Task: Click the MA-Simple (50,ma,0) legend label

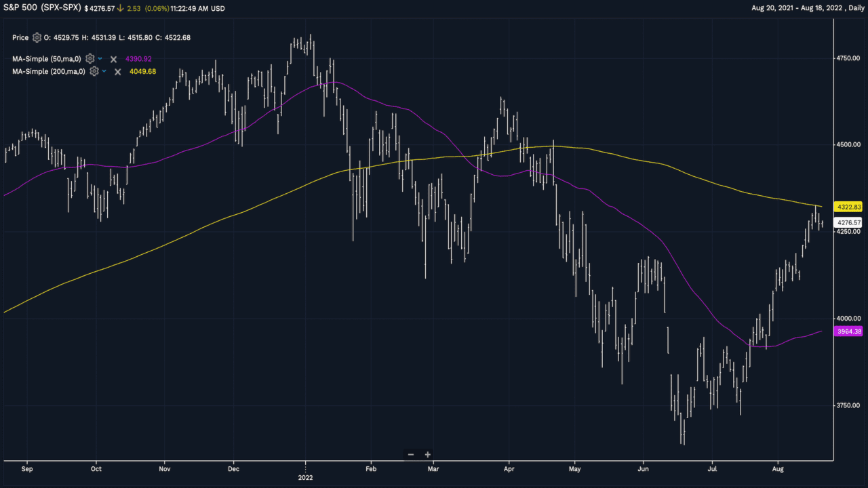Action: coord(47,59)
